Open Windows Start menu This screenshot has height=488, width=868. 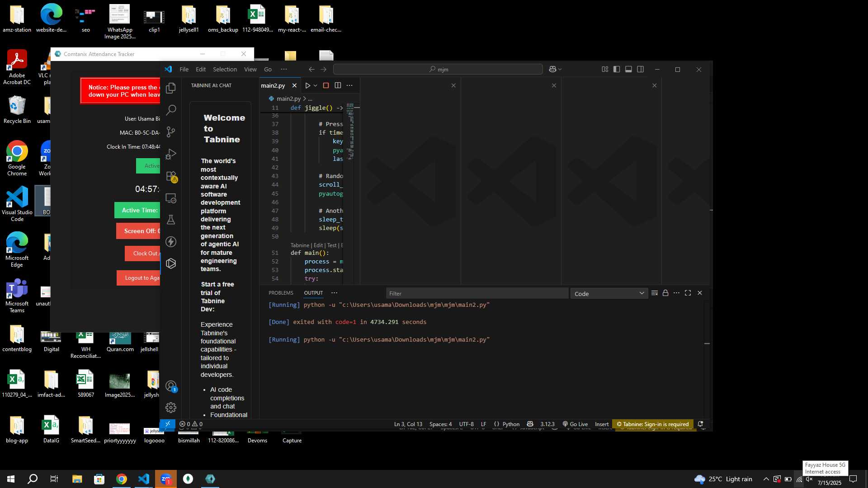tap(11, 479)
